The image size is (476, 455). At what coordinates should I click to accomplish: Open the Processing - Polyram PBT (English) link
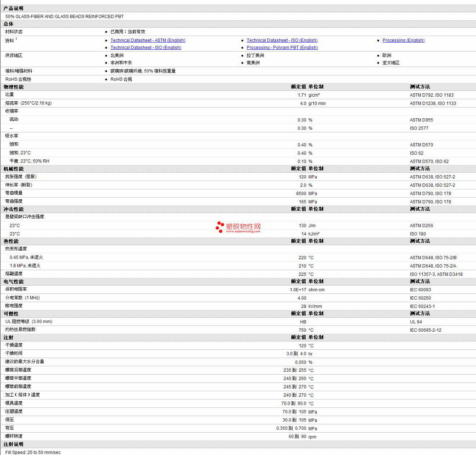pyautogui.click(x=282, y=48)
